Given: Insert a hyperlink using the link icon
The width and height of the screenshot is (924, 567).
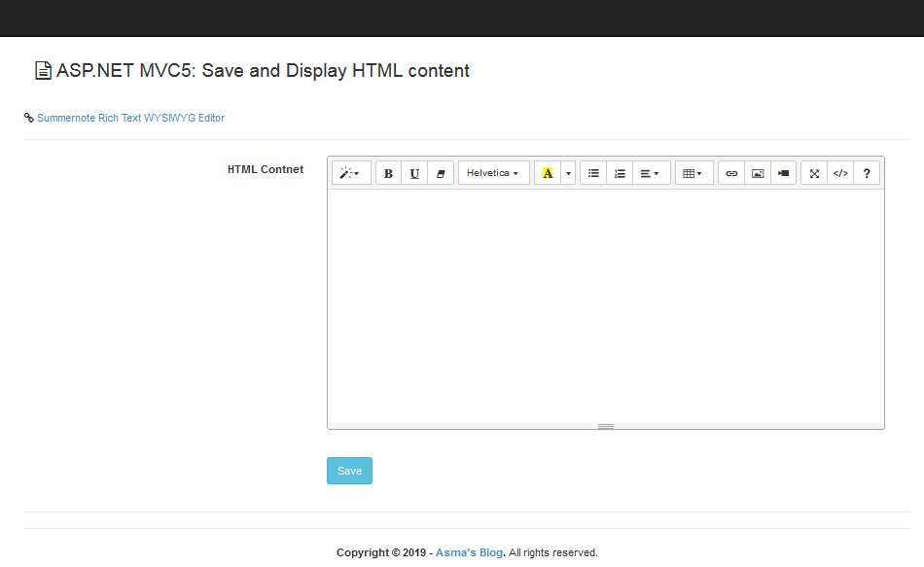Looking at the screenshot, I should (731, 172).
